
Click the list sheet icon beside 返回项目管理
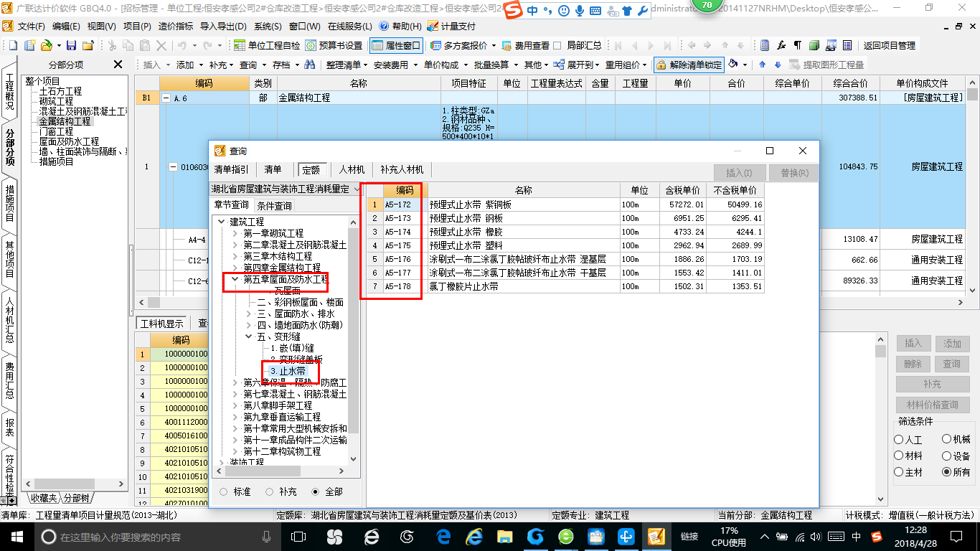click(847, 45)
